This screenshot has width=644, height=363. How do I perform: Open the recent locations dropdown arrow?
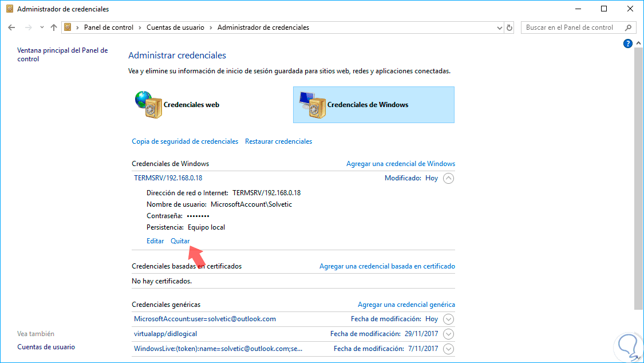click(42, 27)
